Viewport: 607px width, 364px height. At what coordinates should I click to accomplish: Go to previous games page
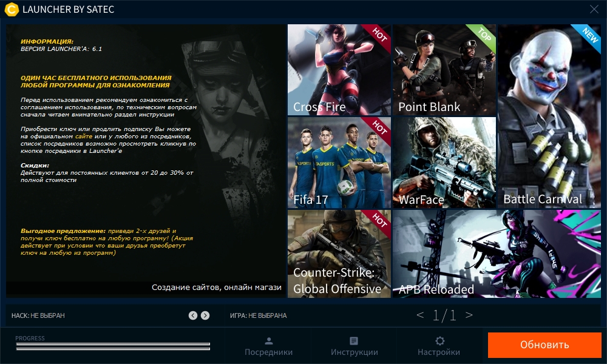point(420,315)
